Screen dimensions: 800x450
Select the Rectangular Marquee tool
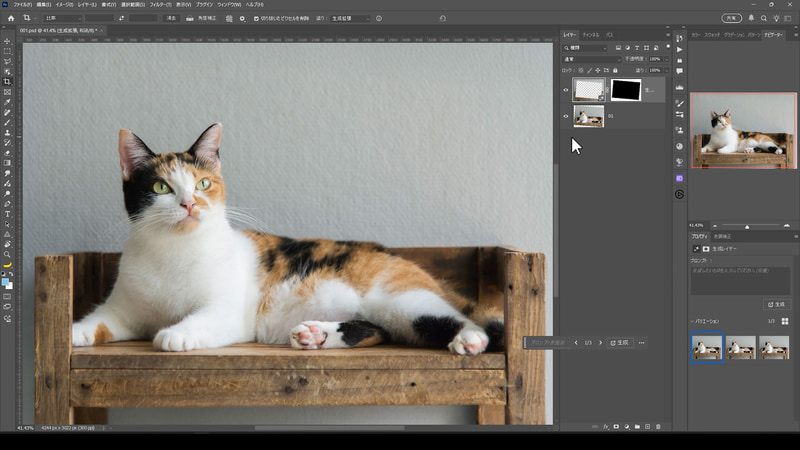click(x=7, y=52)
